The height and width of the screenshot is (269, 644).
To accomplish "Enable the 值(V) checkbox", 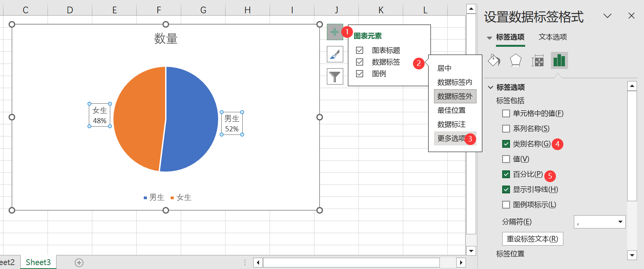I will click(506, 159).
